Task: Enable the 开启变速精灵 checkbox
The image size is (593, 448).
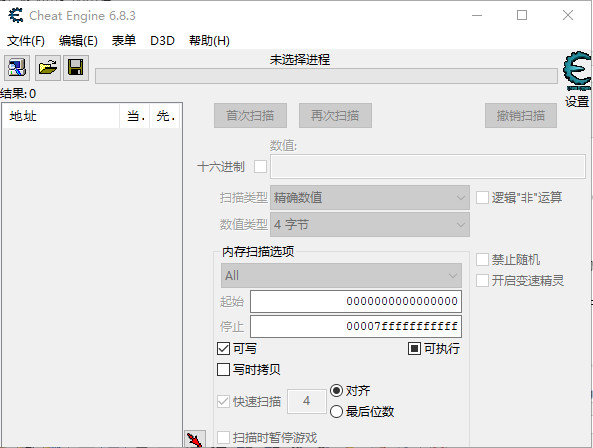Action: click(x=482, y=281)
